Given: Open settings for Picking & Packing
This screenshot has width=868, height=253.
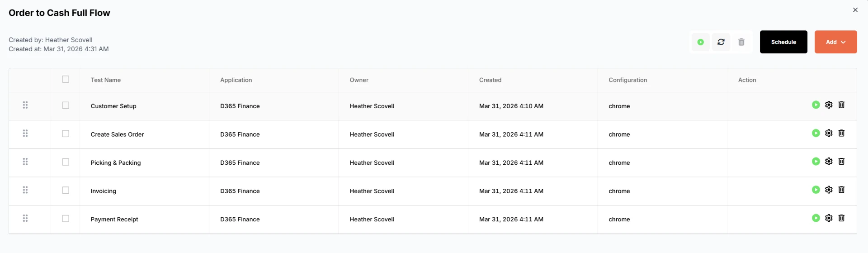Looking at the screenshot, I should click(829, 162).
